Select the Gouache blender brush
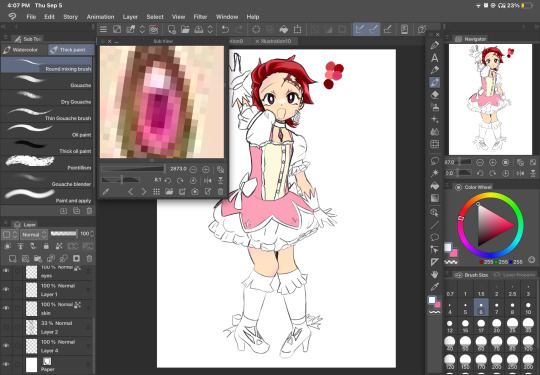The image size is (540, 375). pos(47,180)
